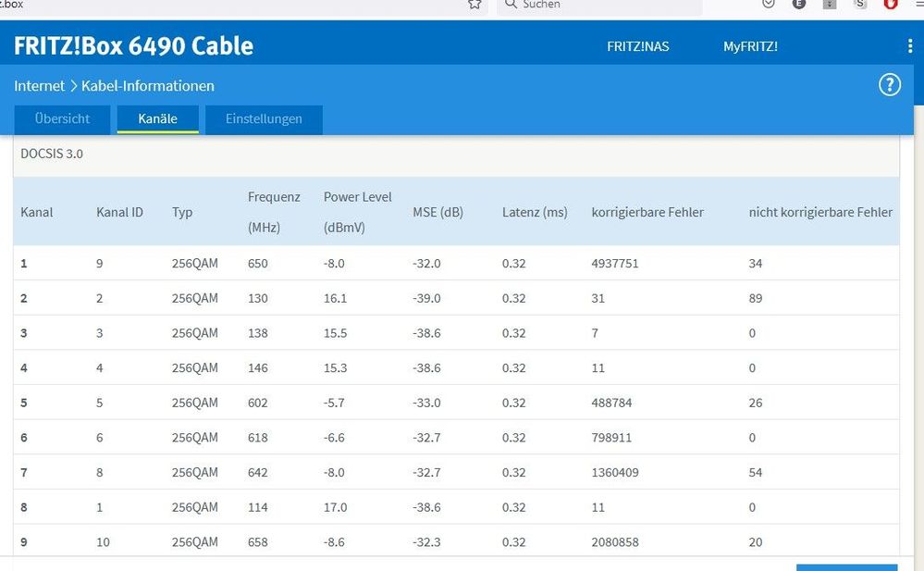Click the Kanal ID column header

coord(119,212)
